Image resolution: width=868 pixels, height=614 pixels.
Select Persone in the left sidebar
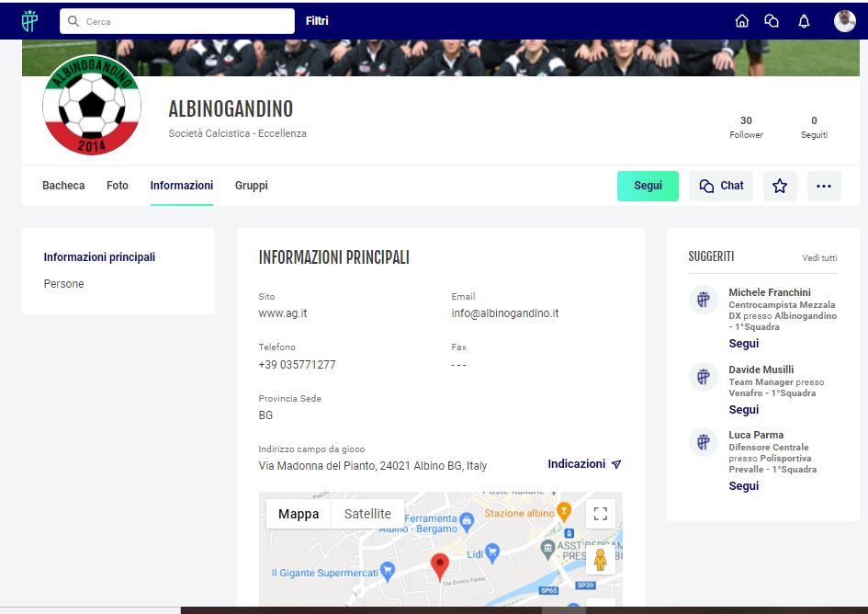pos(64,284)
